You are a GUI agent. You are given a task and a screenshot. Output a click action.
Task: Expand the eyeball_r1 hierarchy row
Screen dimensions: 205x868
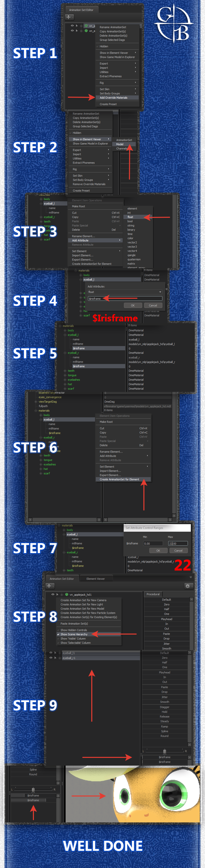60,658
